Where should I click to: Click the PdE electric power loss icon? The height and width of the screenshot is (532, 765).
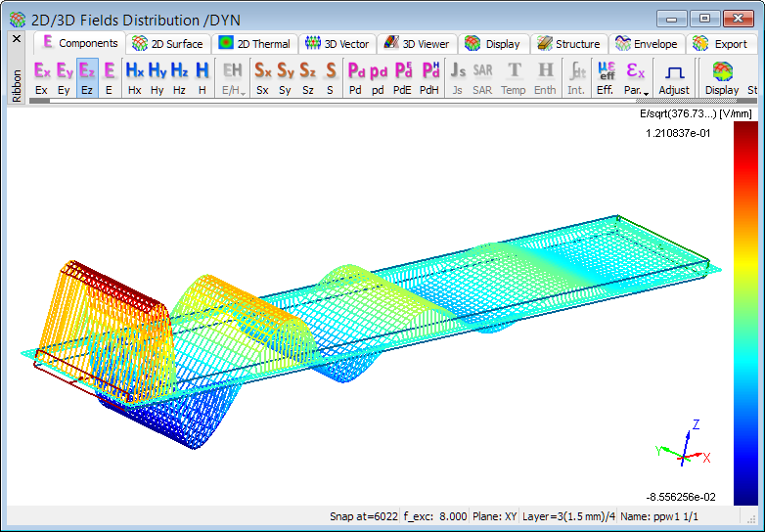402,77
